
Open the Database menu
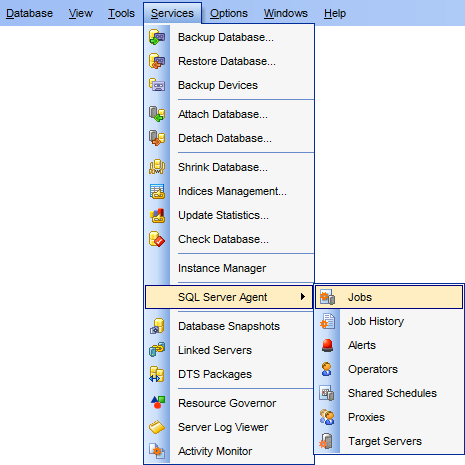(29, 13)
